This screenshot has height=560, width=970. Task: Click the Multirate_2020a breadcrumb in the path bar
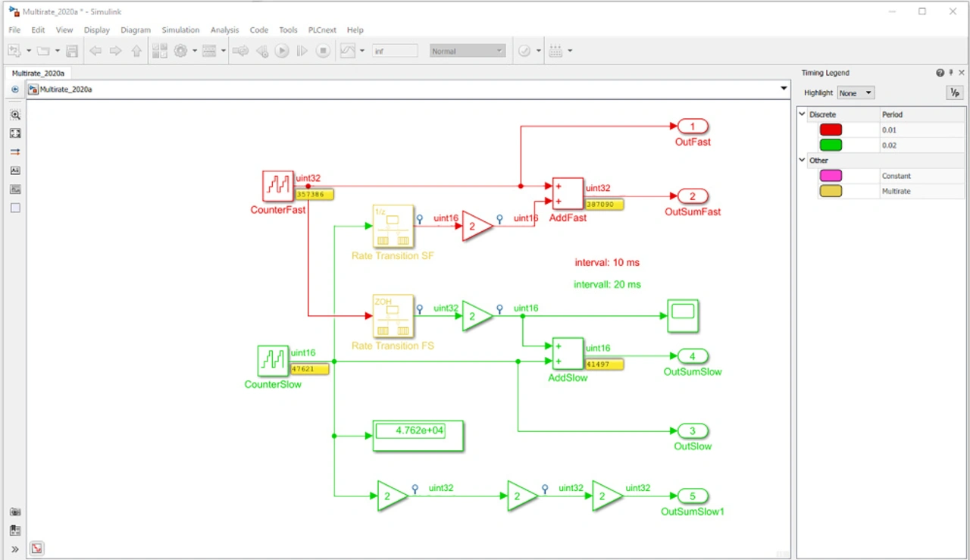(65, 89)
